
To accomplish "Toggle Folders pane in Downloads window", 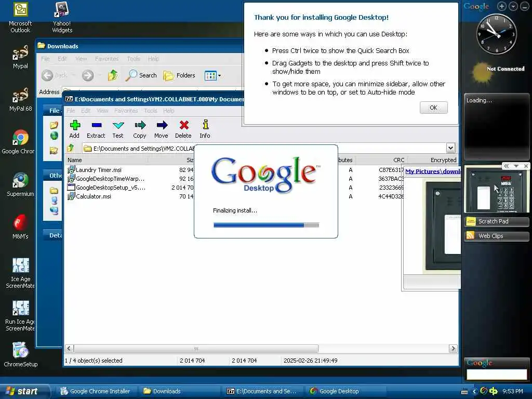I will [179, 75].
